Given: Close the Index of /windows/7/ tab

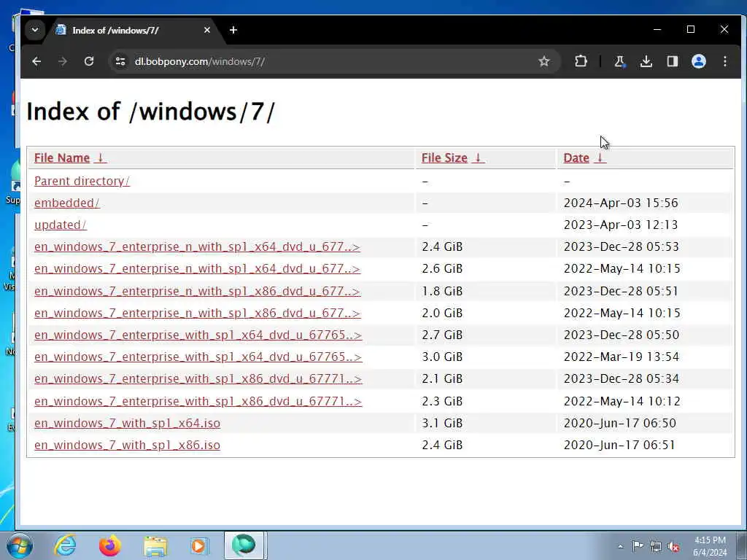Looking at the screenshot, I should 206,30.
